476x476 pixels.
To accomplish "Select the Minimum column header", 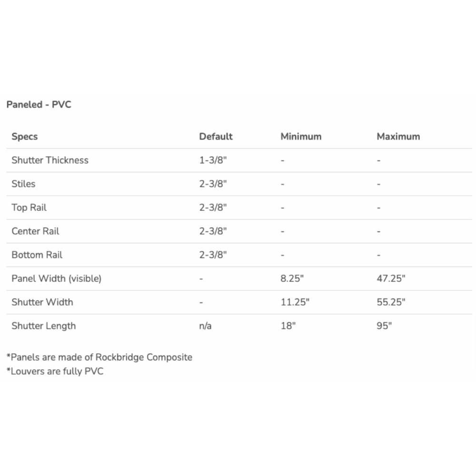I will tap(301, 137).
